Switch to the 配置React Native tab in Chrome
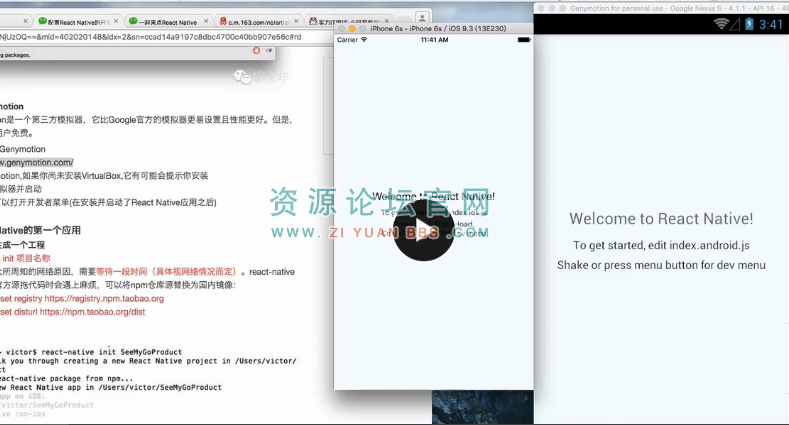This screenshot has height=425, width=789. pos(77,22)
